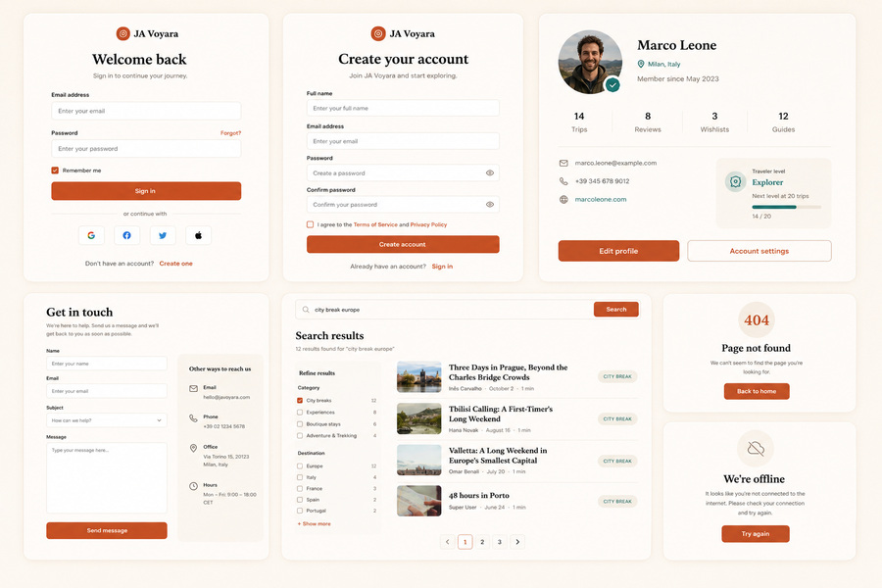This screenshot has width=882, height=588.
Task: Click the verified badge on Marco's avatar
Action: point(612,85)
